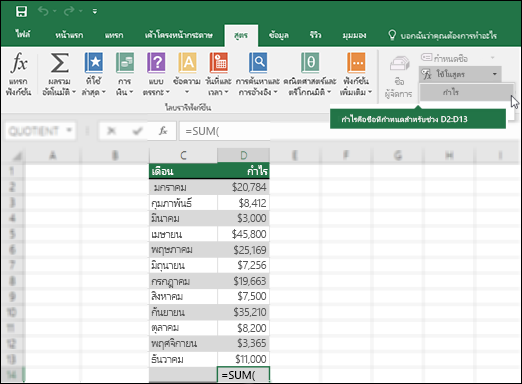Open the Recently Used functions star icon

coord(94,63)
